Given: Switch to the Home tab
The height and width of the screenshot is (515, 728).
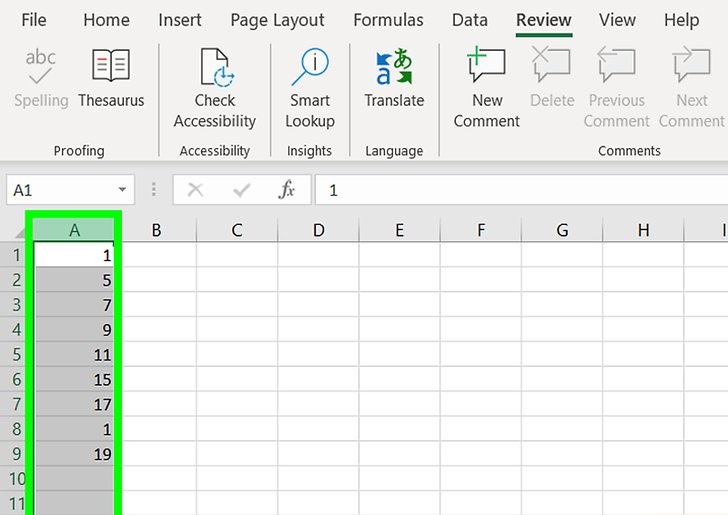Looking at the screenshot, I should [106, 20].
